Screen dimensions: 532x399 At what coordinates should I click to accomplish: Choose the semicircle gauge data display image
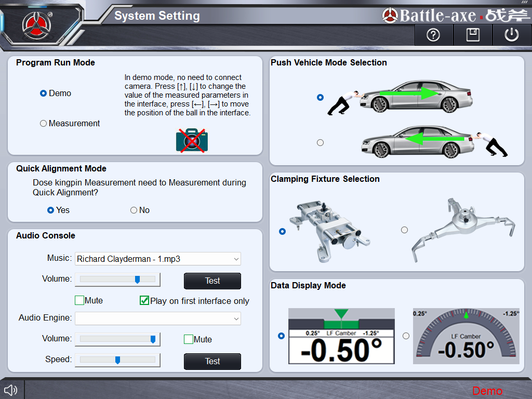point(466,336)
